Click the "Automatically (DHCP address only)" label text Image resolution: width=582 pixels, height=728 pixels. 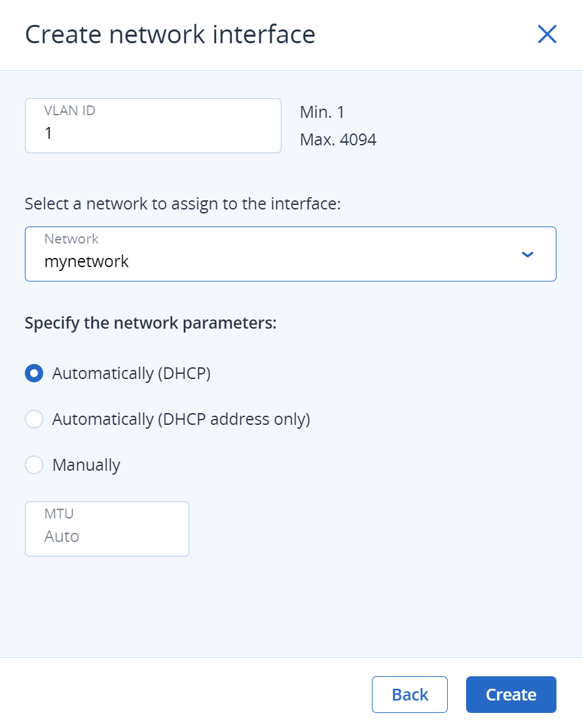[181, 419]
